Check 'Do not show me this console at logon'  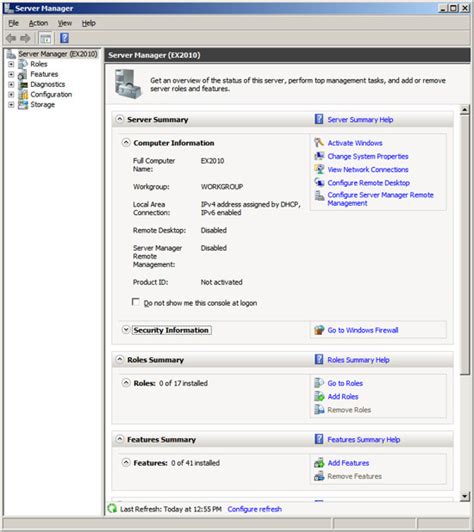point(135,302)
